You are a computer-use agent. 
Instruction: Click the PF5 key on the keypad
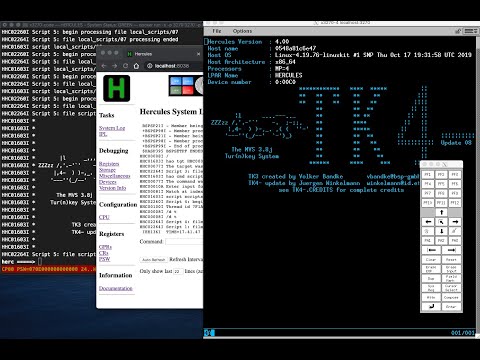[441, 184]
